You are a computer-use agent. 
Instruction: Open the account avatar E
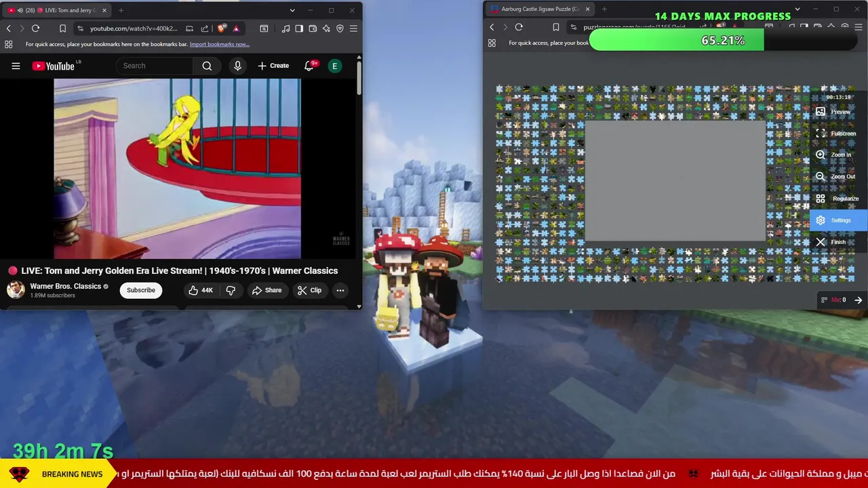[x=334, y=66]
